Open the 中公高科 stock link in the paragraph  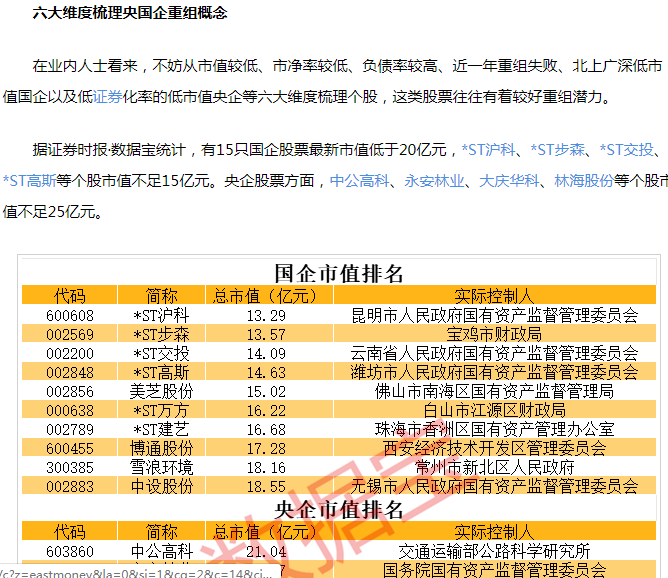tap(360, 181)
